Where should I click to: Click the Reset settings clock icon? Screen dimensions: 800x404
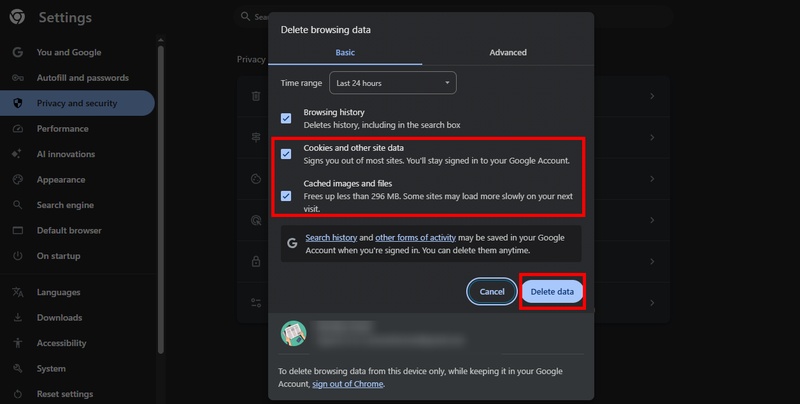(x=18, y=394)
